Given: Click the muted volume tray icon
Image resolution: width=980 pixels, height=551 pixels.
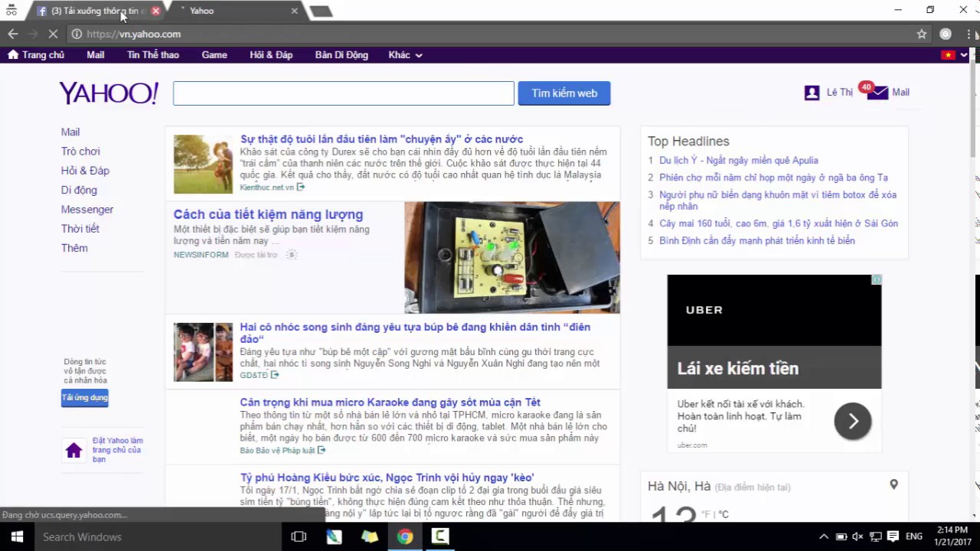Looking at the screenshot, I should tap(858, 536).
